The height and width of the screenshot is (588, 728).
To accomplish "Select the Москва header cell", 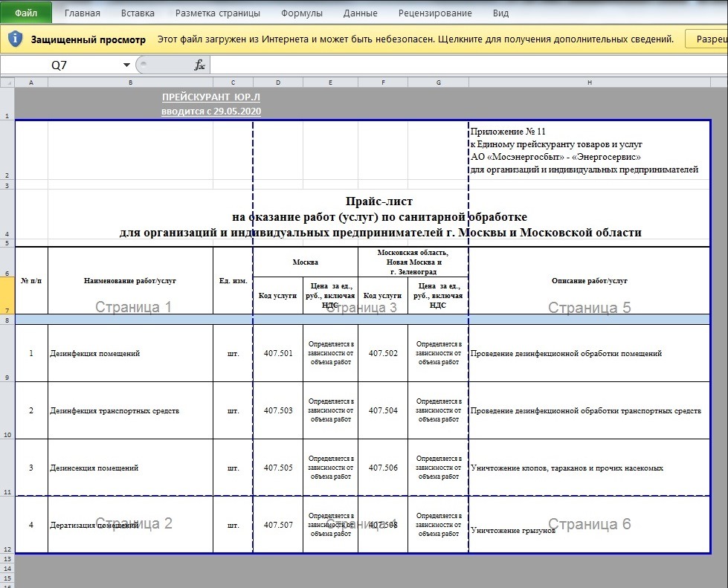I will [x=306, y=262].
